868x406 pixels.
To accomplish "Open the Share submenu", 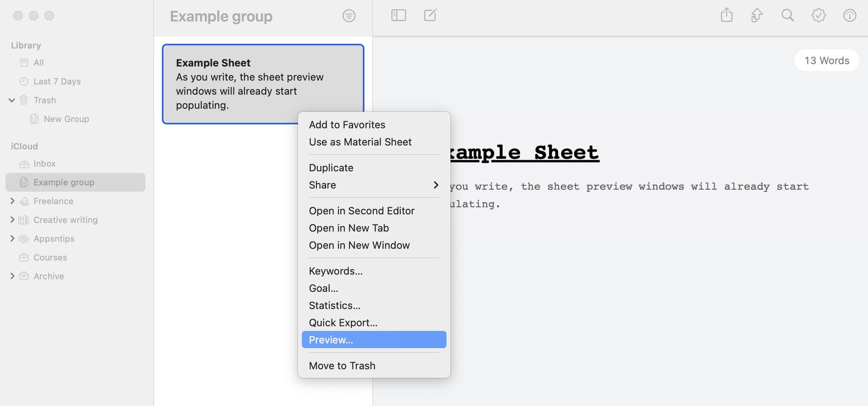I will pyautogui.click(x=373, y=185).
